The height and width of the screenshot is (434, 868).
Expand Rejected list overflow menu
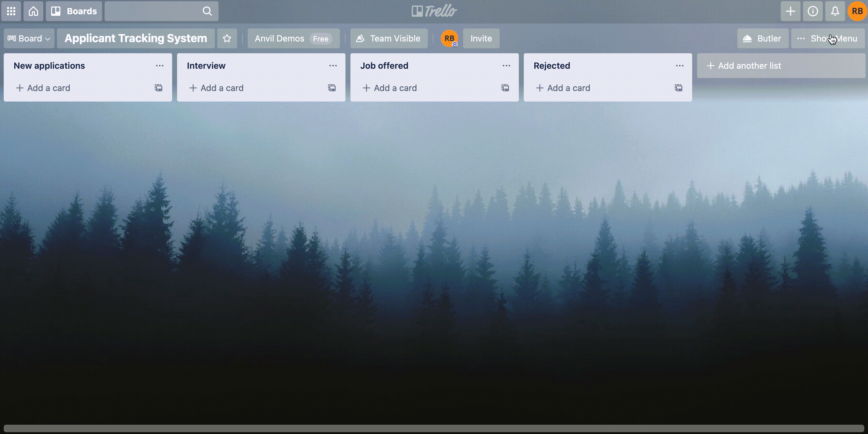680,65
